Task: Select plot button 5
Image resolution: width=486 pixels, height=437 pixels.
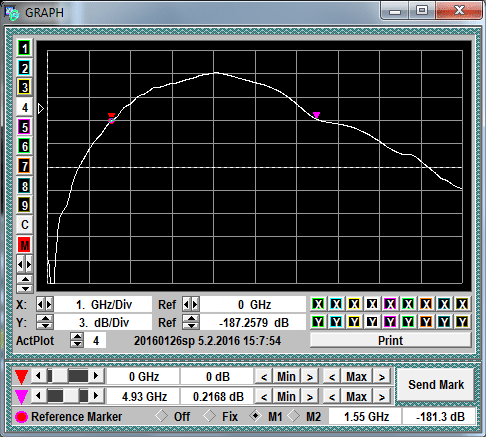Action: pos(24,127)
